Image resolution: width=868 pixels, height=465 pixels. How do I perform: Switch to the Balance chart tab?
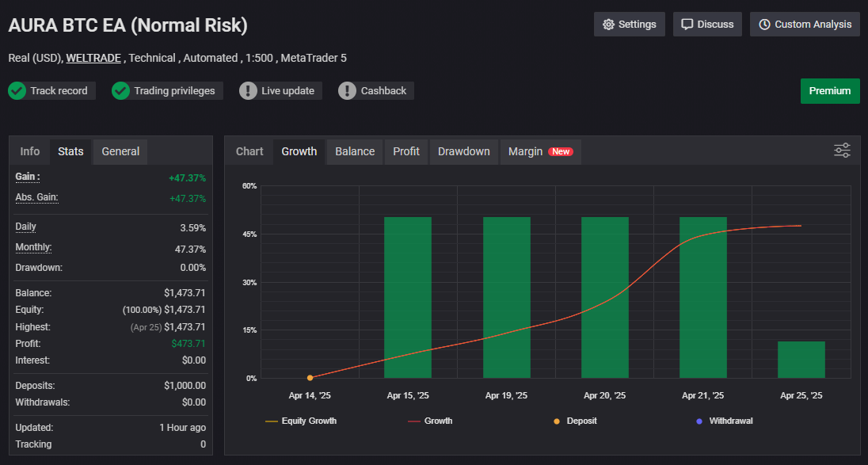(355, 151)
